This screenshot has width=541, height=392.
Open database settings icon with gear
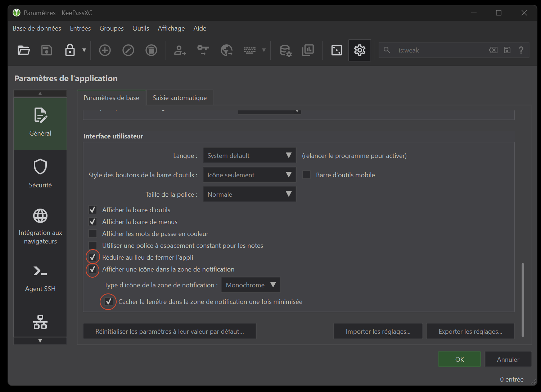(x=286, y=50)
